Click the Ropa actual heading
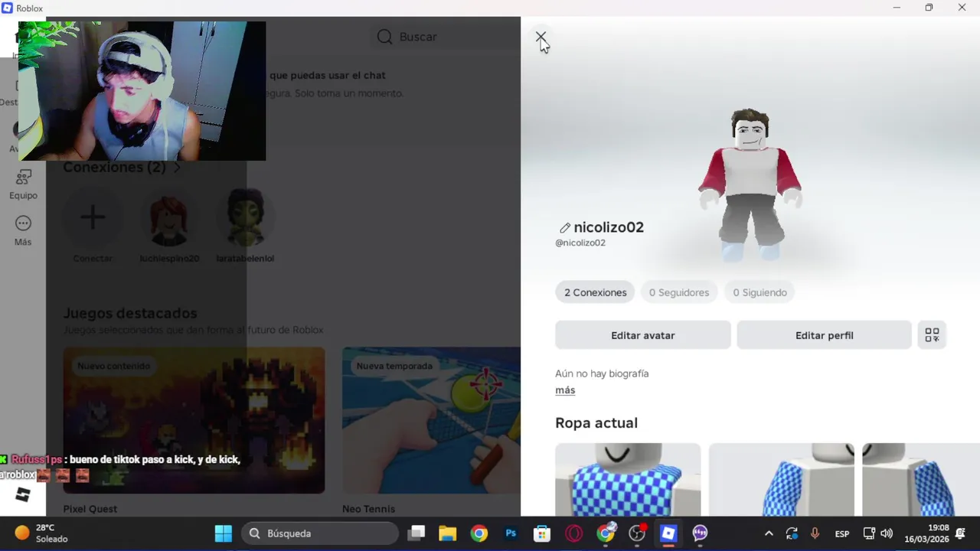 click(x=596, y=422)
